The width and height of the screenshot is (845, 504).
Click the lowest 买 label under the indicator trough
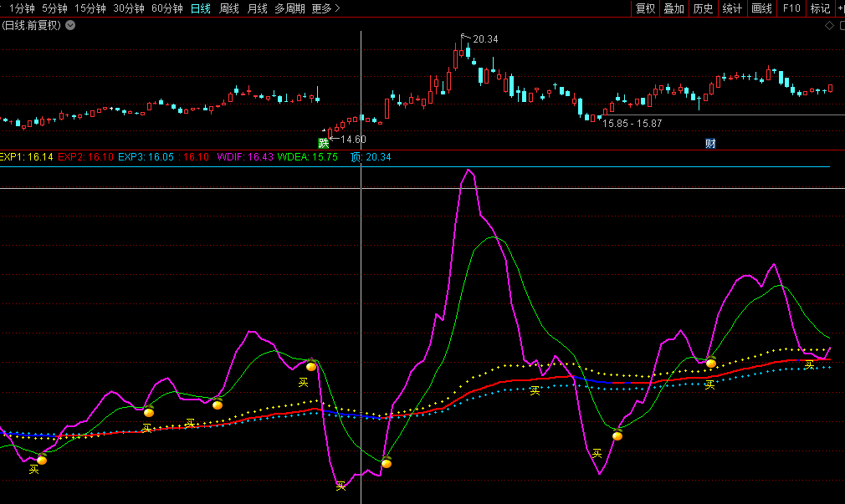coord(341,486)
